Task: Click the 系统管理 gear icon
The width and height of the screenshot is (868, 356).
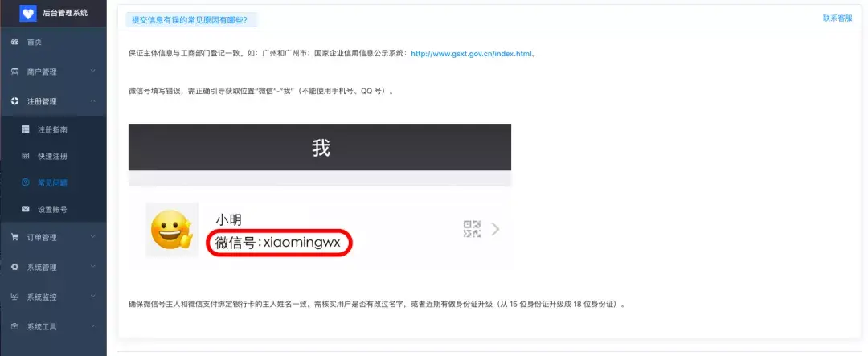Action: coord(15,267)
